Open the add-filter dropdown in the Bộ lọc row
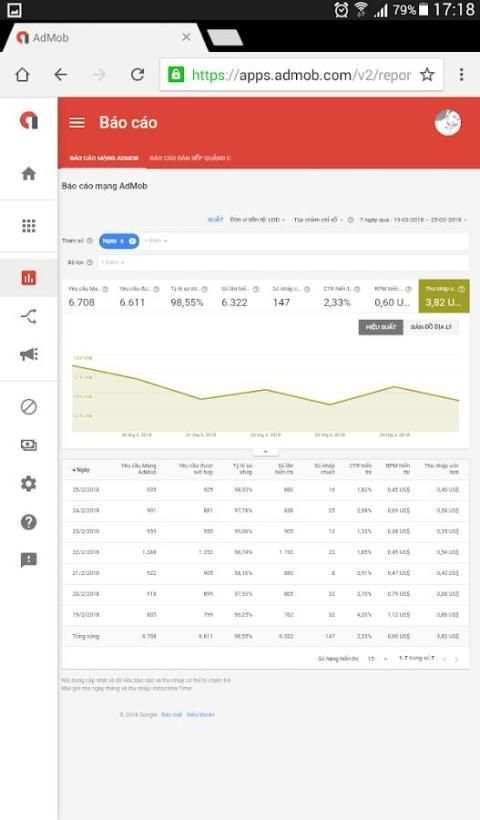This screenshot has width=480, height=820. [112, 262]
